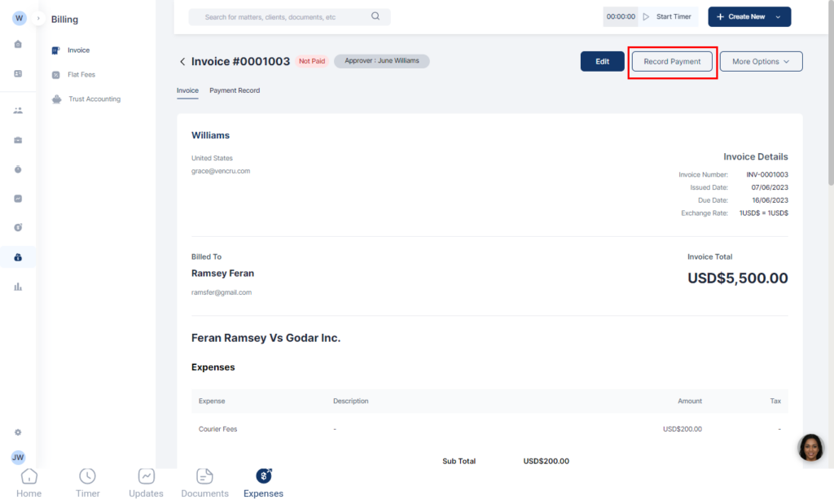The image size is (834, 504).
Task: Click the stopwatch icon in left sidebar
Action: (x=18, y=169)
